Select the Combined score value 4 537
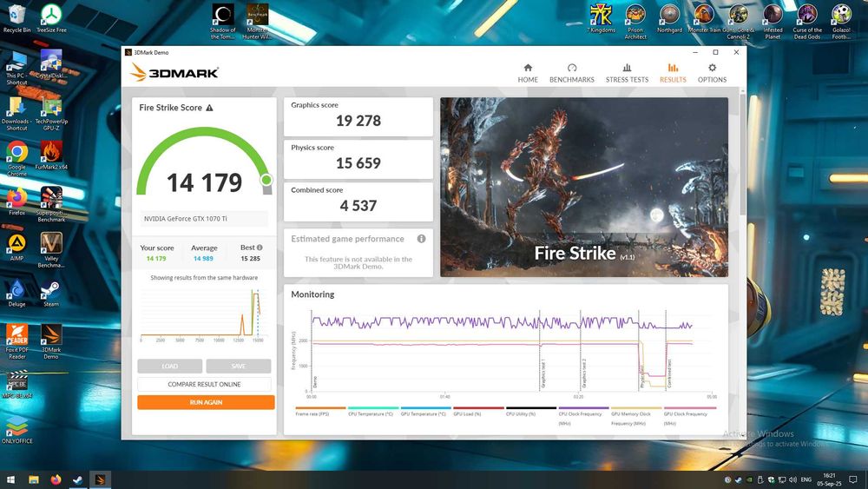Image resolution: width=868 pixels, height=489 pixels. tap(358, 206)
